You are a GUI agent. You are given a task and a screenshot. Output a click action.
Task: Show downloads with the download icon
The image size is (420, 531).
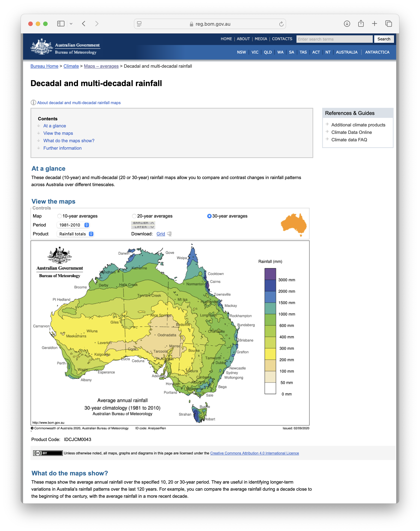pyautogui.click(x=347, y=24)
